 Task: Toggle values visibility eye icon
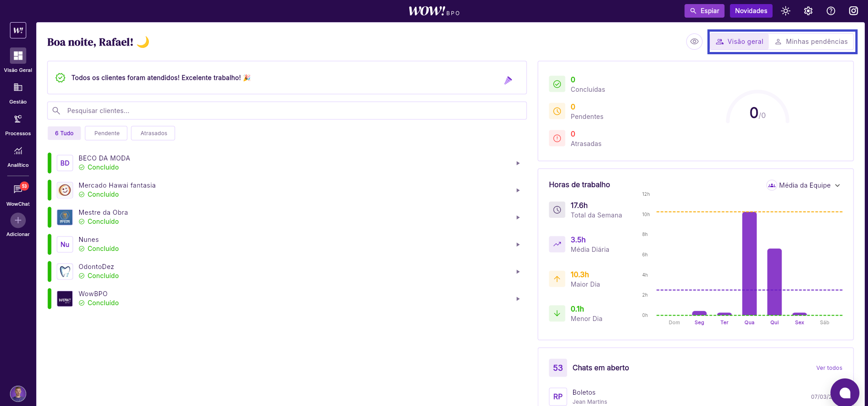tap(694, 42)
